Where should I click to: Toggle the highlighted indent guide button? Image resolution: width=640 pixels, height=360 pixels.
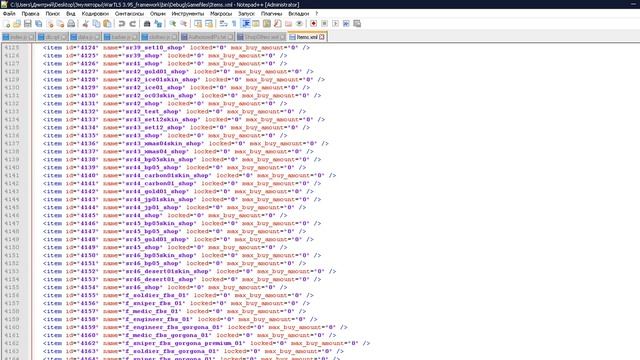[x=246, y=24]
